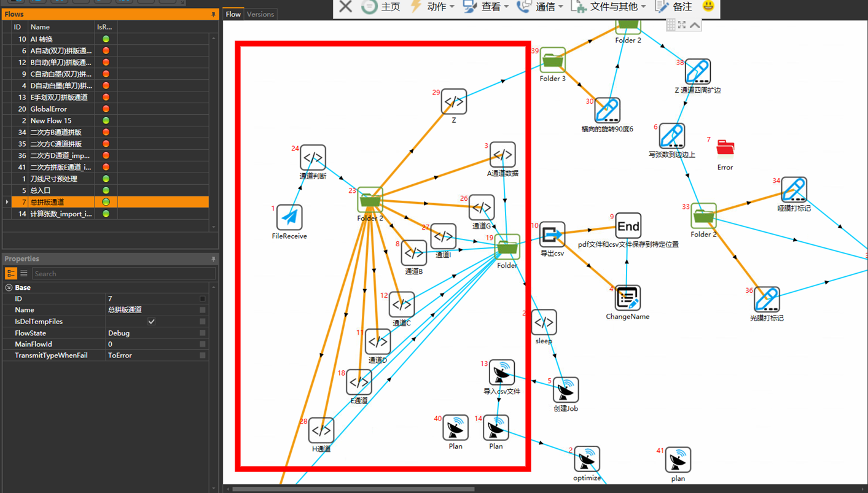Toggle running light for GlobalError flow

click(x=106, y=109)
